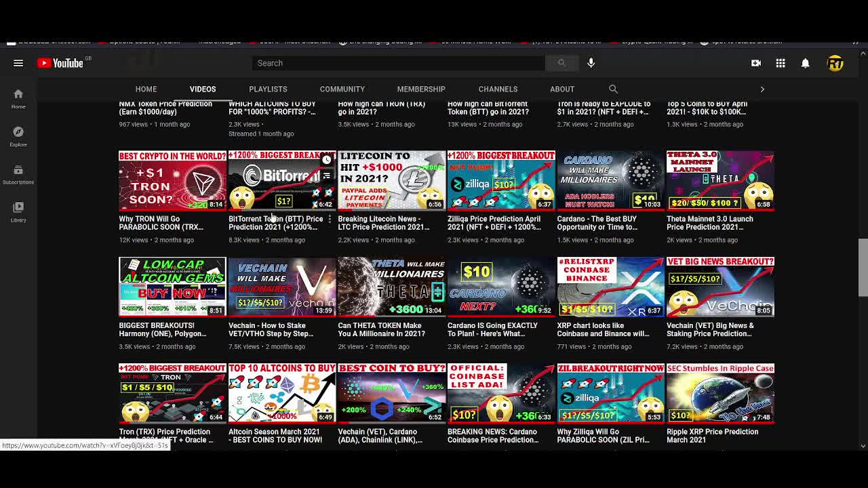This screenshot has height=488, width=868.
Task: Open Why TRON Will Go PARABOLIC SOON title
Action: coord(161,223)
